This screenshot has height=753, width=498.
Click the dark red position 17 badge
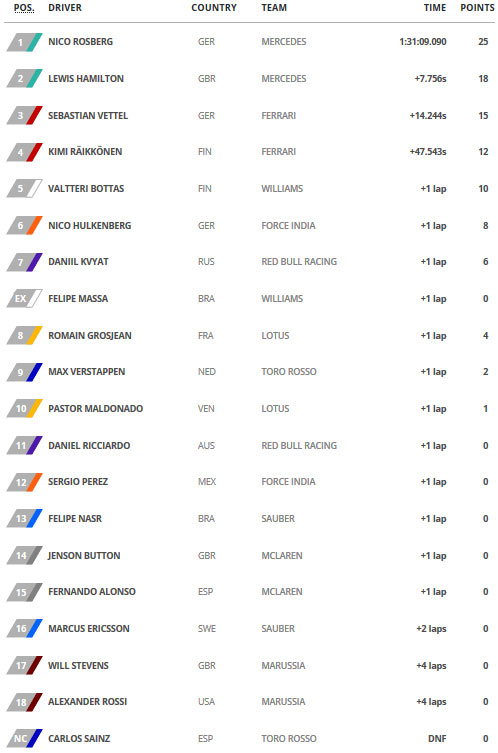24,666
